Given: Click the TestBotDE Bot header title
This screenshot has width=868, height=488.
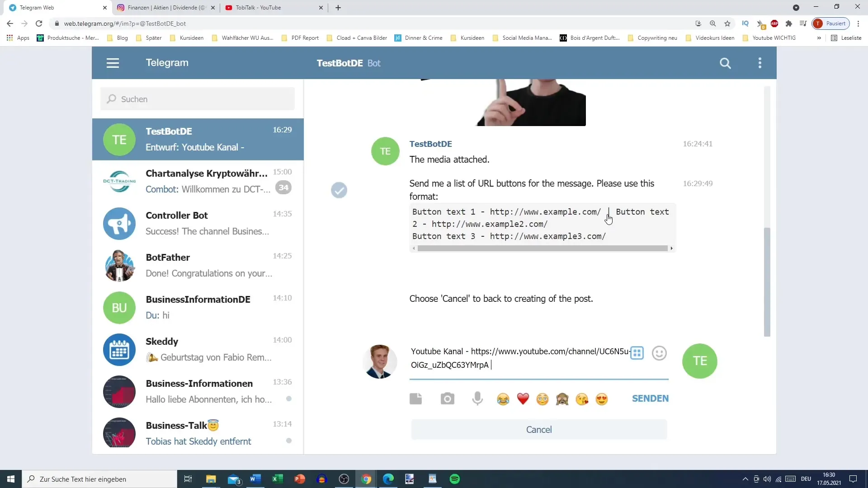Looking at the screenshot, I should click(x=348, y=63).
